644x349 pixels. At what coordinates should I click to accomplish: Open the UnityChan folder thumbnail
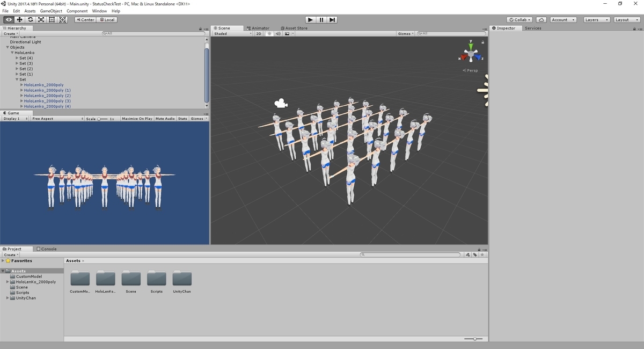(182, 278)
